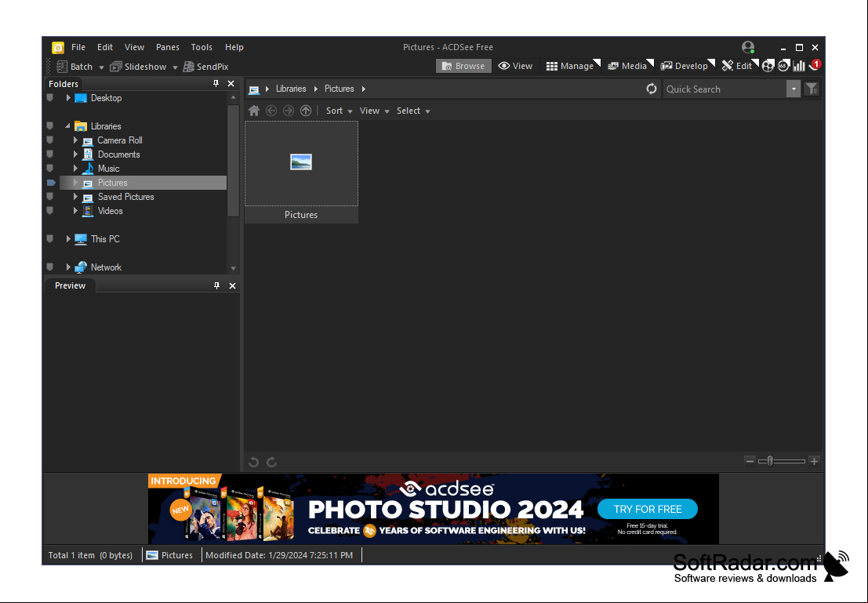
Task: Open the Tools menu
Action: tap(202, 47)
